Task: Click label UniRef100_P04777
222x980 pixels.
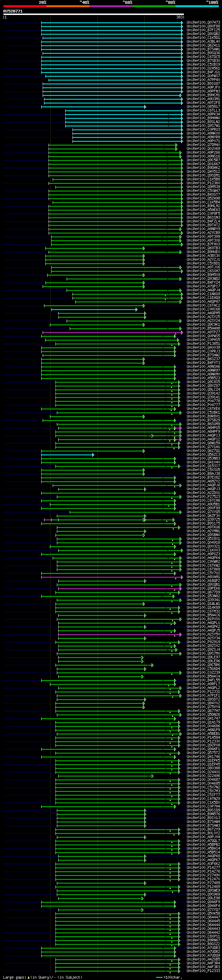Action: click(x=203, y=405)
